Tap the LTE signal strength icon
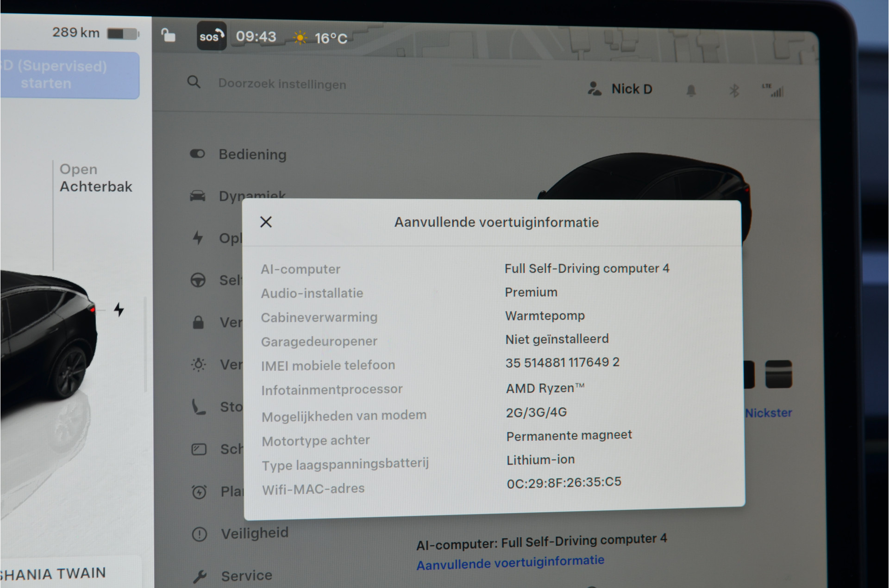889x588 pixels. (x=773, y=90)
